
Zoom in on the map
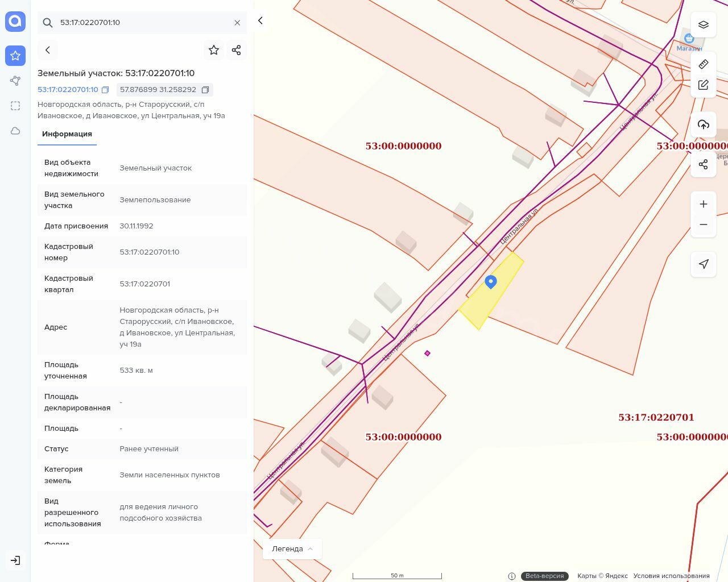tap(704, 204)
